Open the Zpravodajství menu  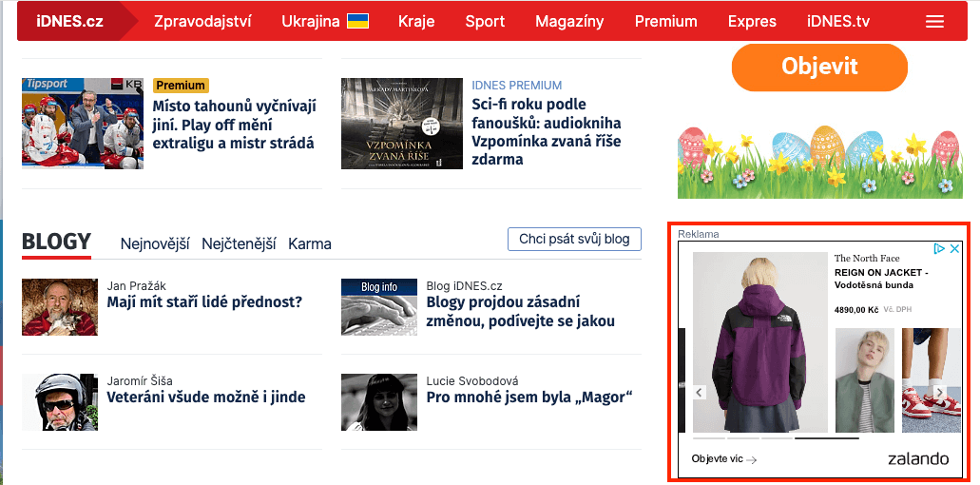(x=202, y=21)
